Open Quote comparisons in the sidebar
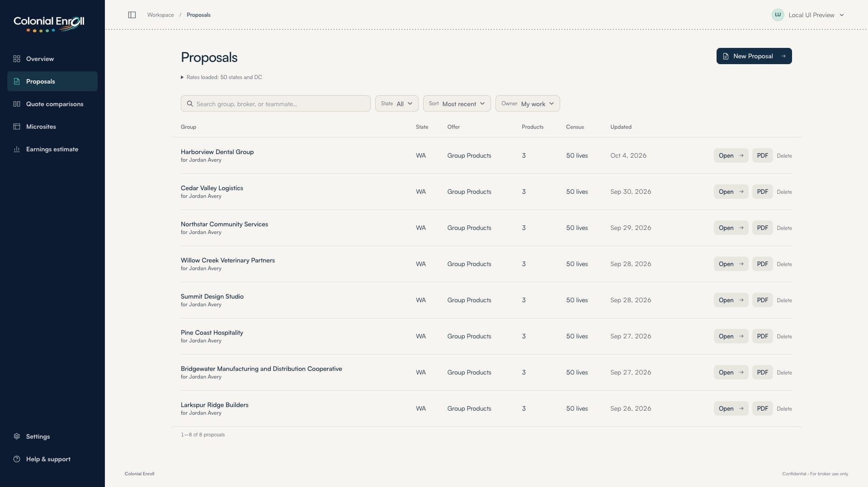The image size is (868, 487). click(52, 104)
